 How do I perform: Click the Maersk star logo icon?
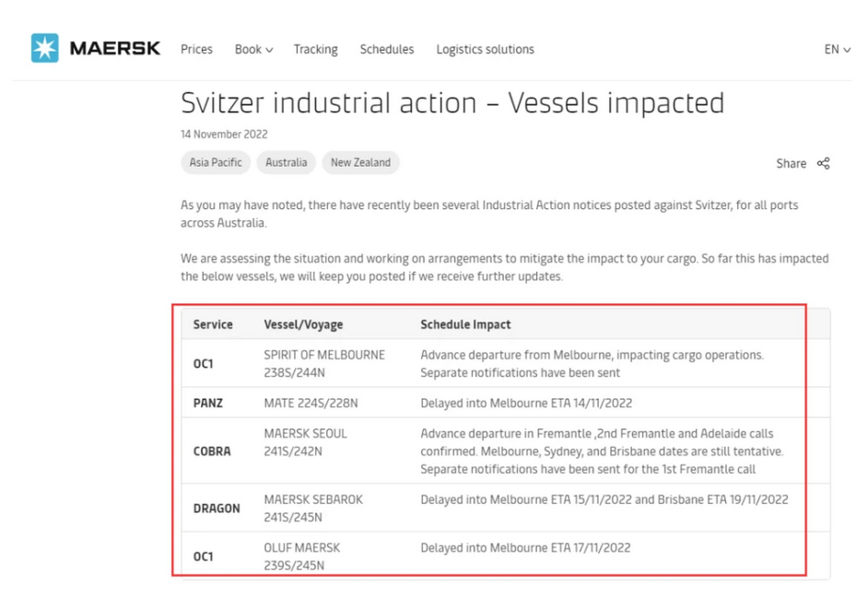45,48
